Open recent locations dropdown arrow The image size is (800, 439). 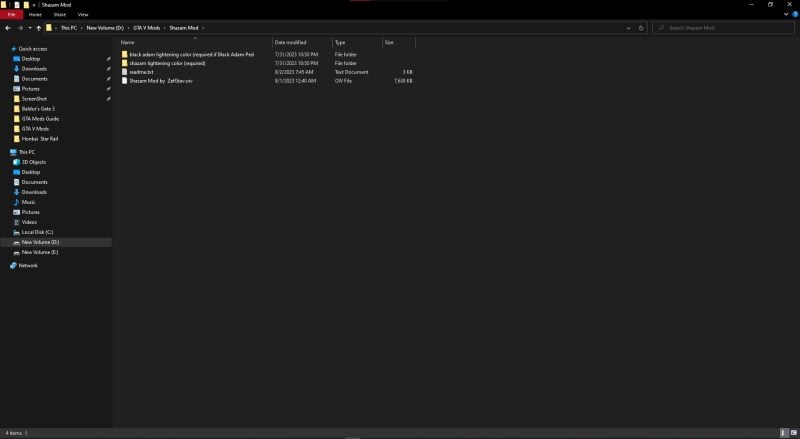(30, 28)
